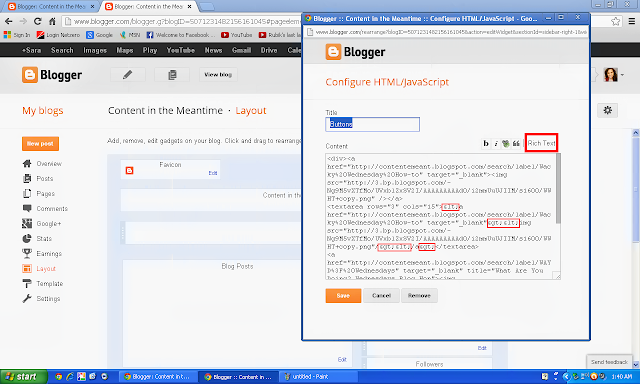Click the Stats pie chart icon
Image resolution: width=640 pixels, height=384 pixels.
[27, 239]
